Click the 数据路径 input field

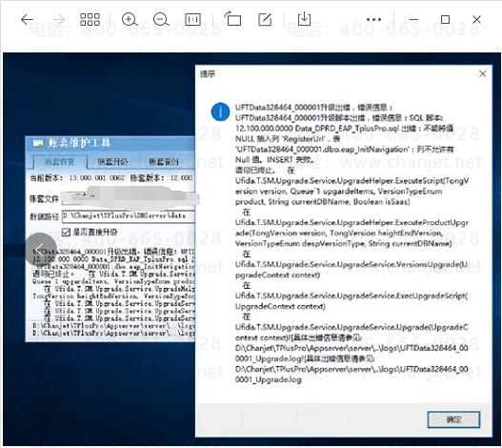pos(128,216)
